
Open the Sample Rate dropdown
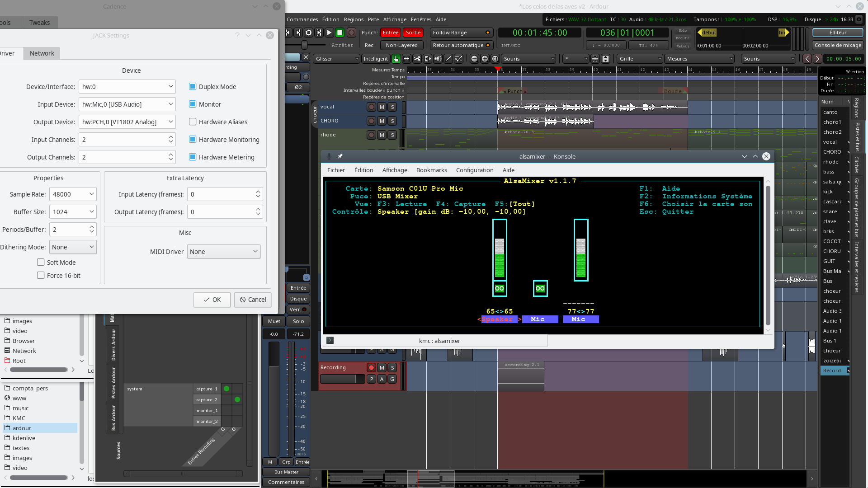pyautogui.click(x=73, y=194)
